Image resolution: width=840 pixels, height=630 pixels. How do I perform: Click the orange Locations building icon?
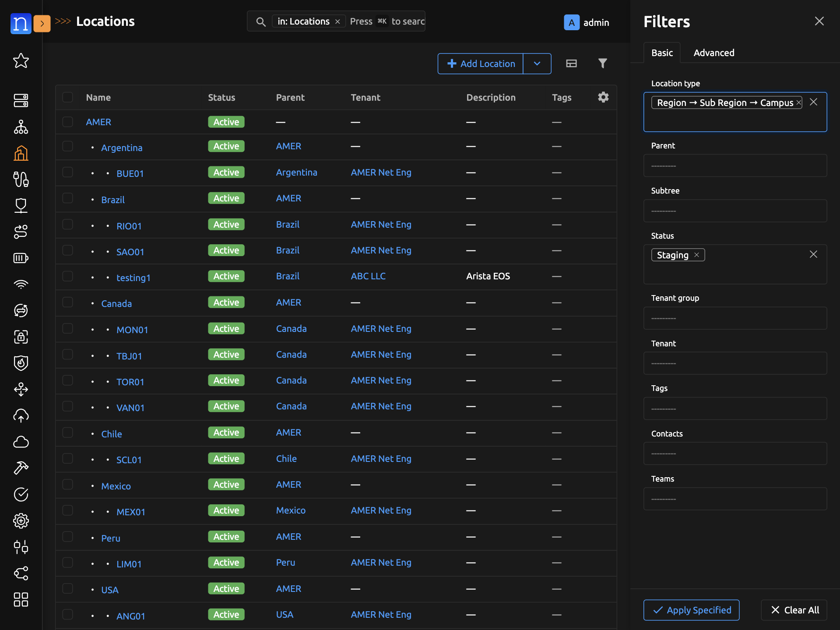(21, 153)
